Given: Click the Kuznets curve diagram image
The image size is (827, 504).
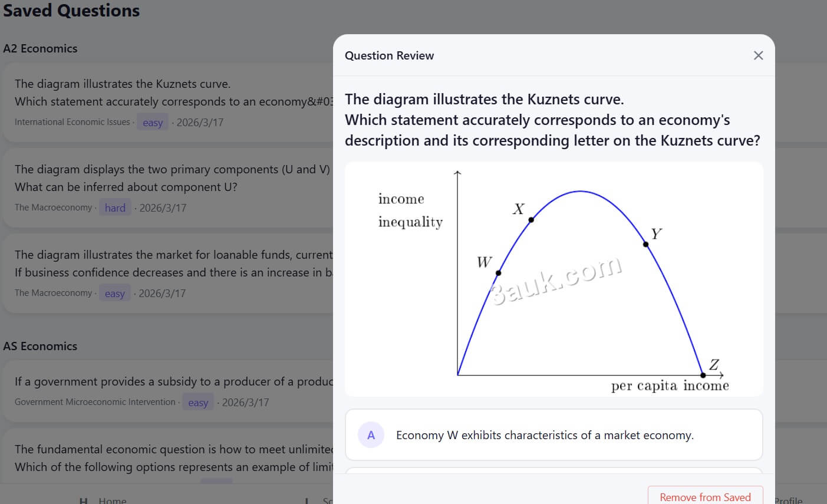Looking at the screenshot, I should [553, 279].
